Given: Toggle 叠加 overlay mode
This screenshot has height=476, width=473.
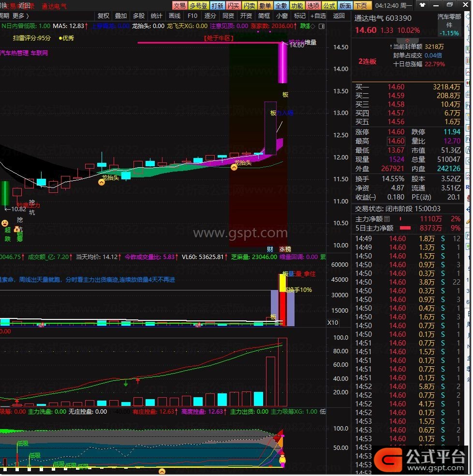Looking at the screenshot, I should point(121,16).
